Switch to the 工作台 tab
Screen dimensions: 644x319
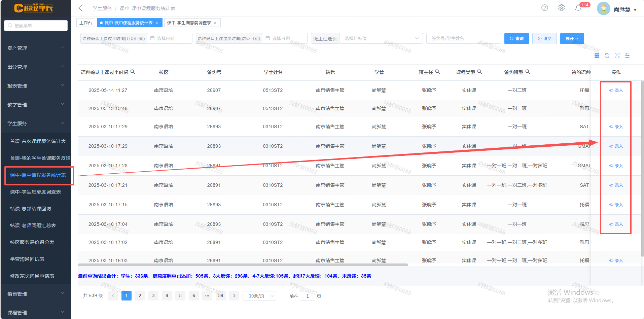click(x=86, y=23)
